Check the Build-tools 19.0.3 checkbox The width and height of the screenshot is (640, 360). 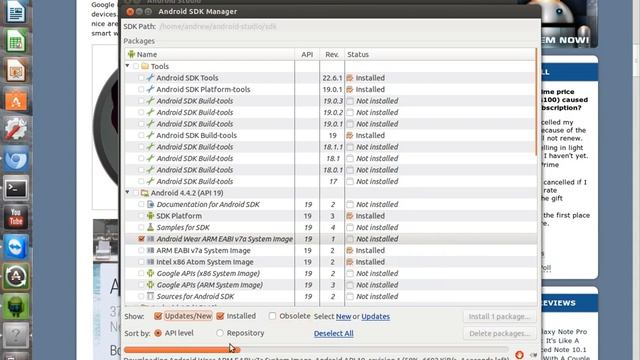coord(141,100)
